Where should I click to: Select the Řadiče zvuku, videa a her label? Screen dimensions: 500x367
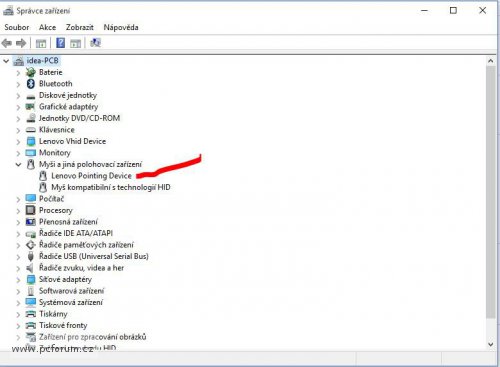click(x=81, y=268)
